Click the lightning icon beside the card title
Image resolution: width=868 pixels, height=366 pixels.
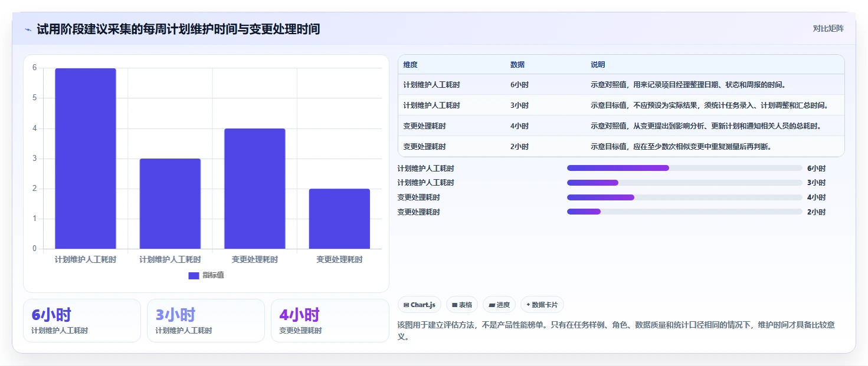28,29
